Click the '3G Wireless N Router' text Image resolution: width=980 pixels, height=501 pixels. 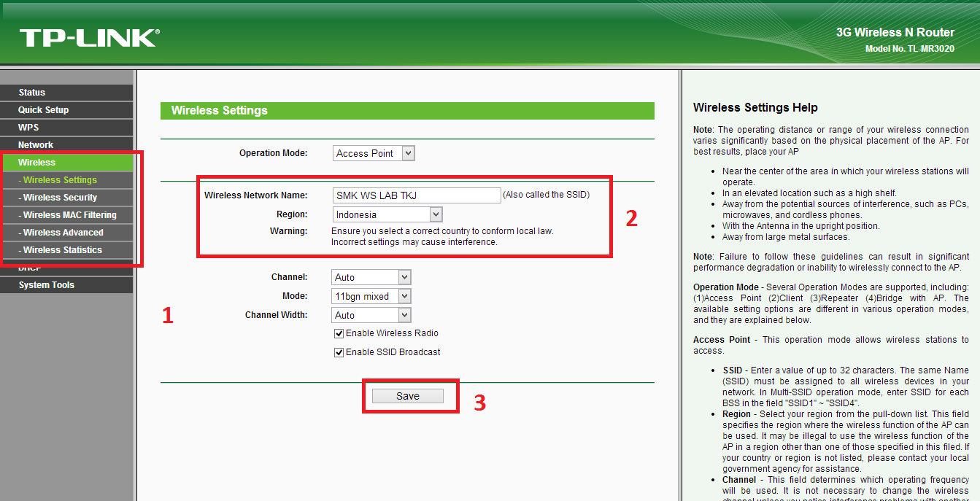tap(895, 32)
